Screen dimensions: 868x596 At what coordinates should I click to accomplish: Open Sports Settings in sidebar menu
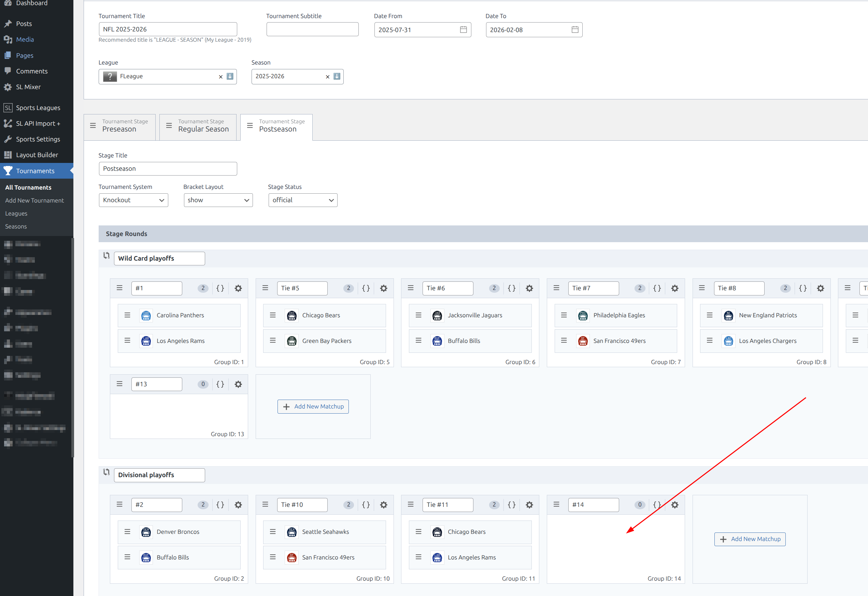point(38,139)
